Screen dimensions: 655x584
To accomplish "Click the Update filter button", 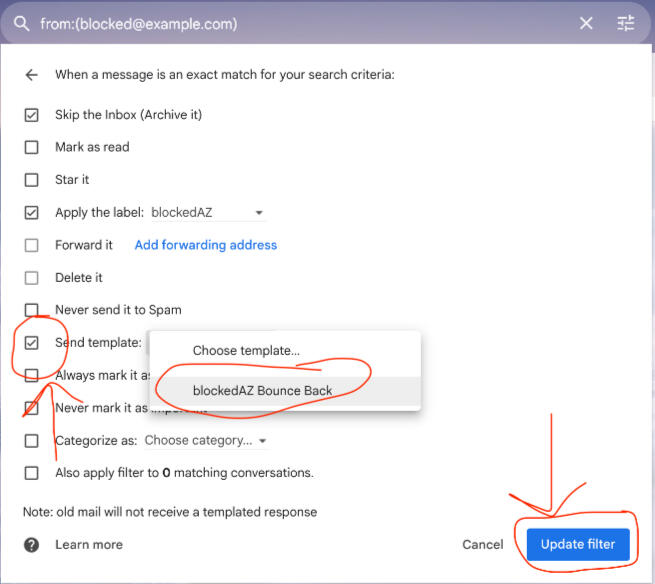I will tap(579, 545).
